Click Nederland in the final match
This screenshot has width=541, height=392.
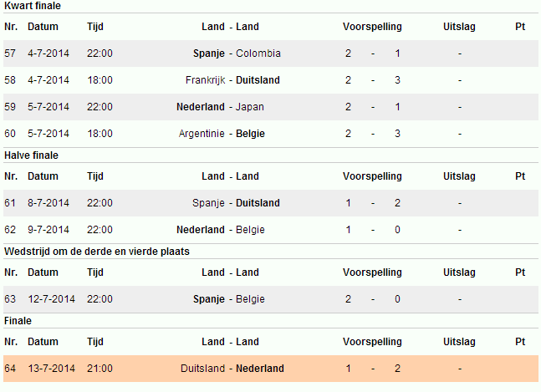(260, 369)
